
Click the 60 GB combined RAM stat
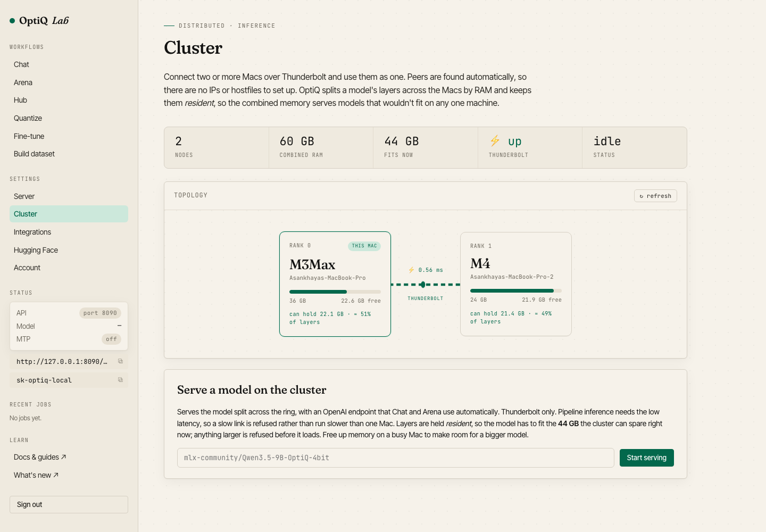[x=321, y=147]
